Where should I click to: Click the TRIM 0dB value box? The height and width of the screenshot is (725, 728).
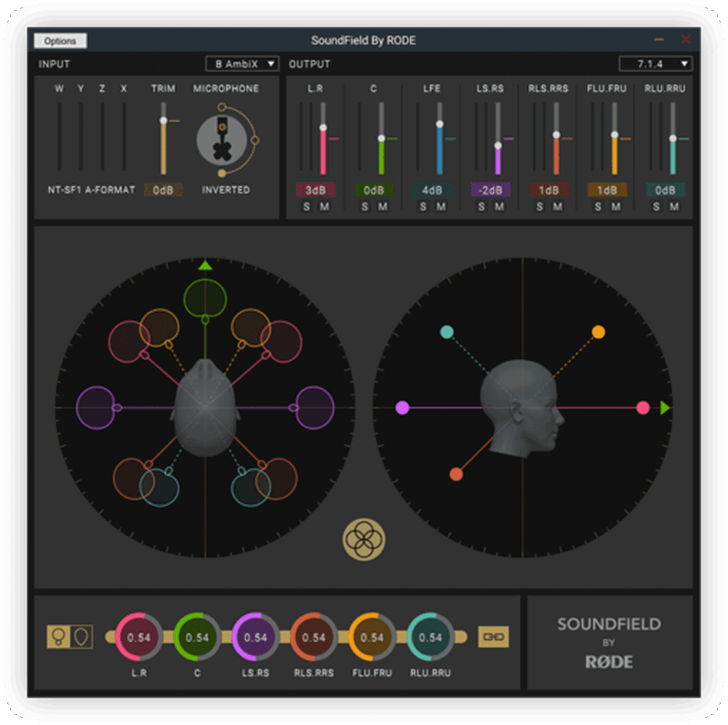164,190
